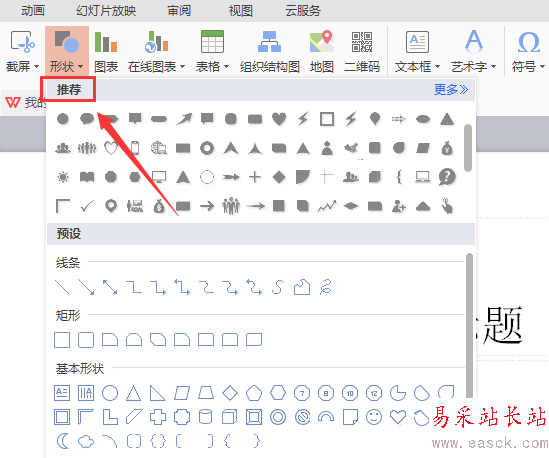Select the cloud shape in basic shapes
This screenshot has width=549, height=458.
point(86,441)
